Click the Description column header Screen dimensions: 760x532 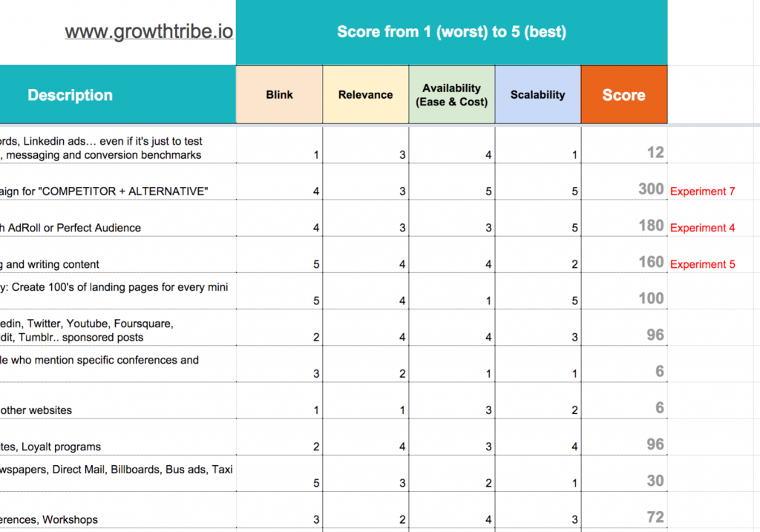tap(71, 95)
